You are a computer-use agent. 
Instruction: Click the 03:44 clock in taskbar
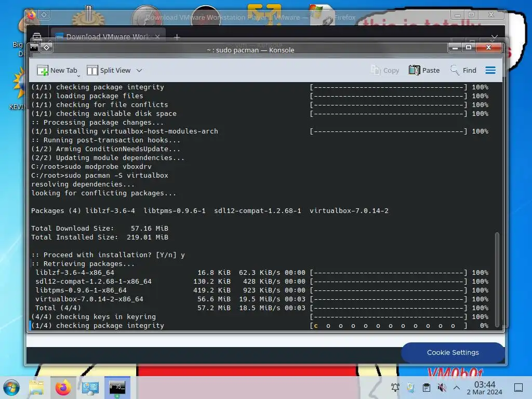[484, 388]
